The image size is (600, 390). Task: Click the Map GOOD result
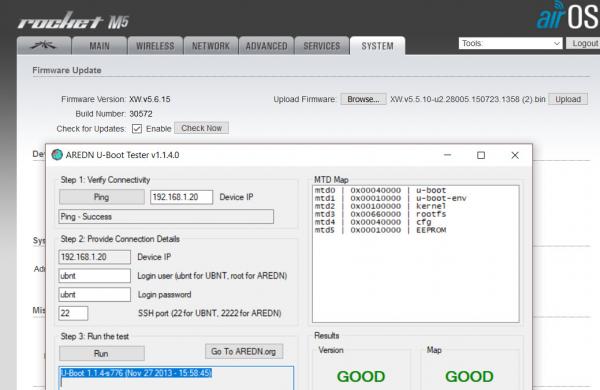(469, 377)
